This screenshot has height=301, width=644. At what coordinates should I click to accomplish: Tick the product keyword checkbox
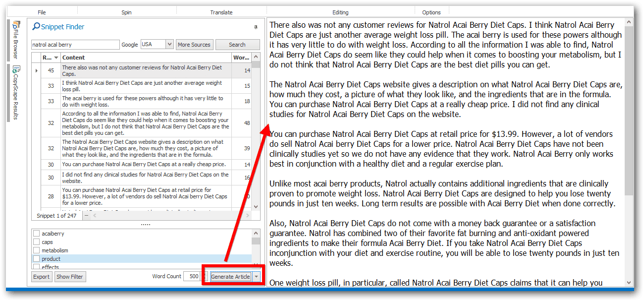tap(36, 259)
